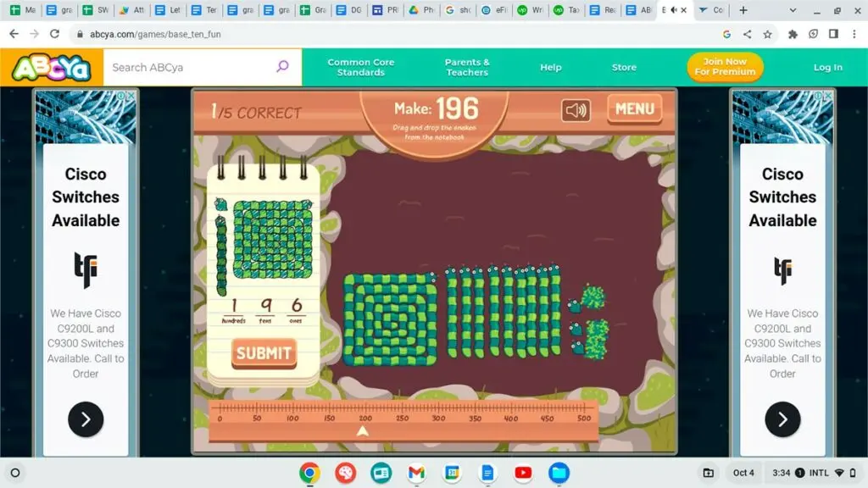This screenshot has width=868, height=488.
Task: Open the status tray at 3:34
Action: tap(814, 473)
